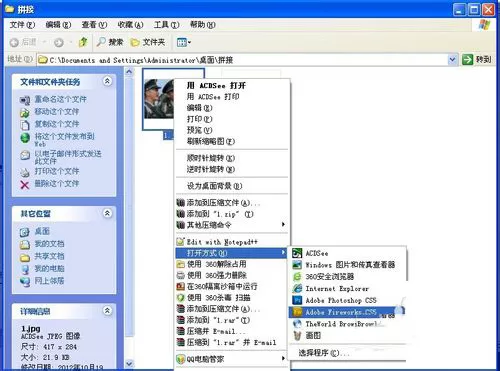500x371 pixels.
Task: Click 移动这个文件 link
Action: click(57, 111)
